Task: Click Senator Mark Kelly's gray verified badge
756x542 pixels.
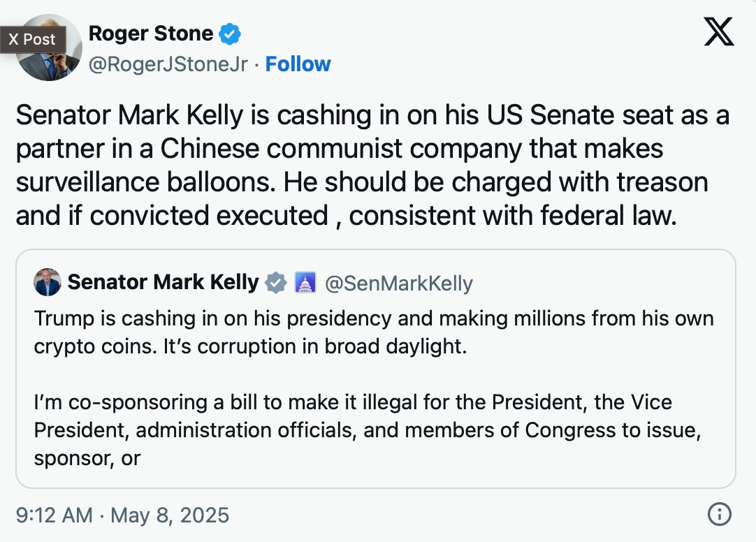Action: click(276, 282)
